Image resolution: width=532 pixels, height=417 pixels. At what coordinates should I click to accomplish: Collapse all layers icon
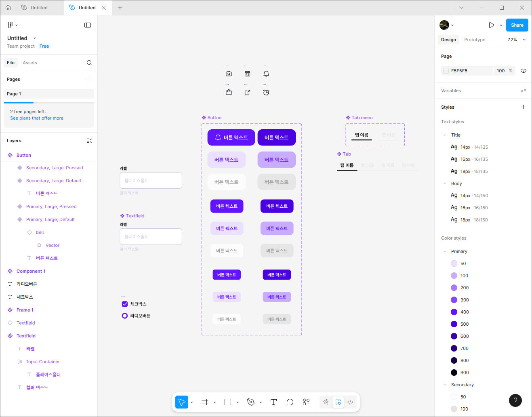pos(89,141)
